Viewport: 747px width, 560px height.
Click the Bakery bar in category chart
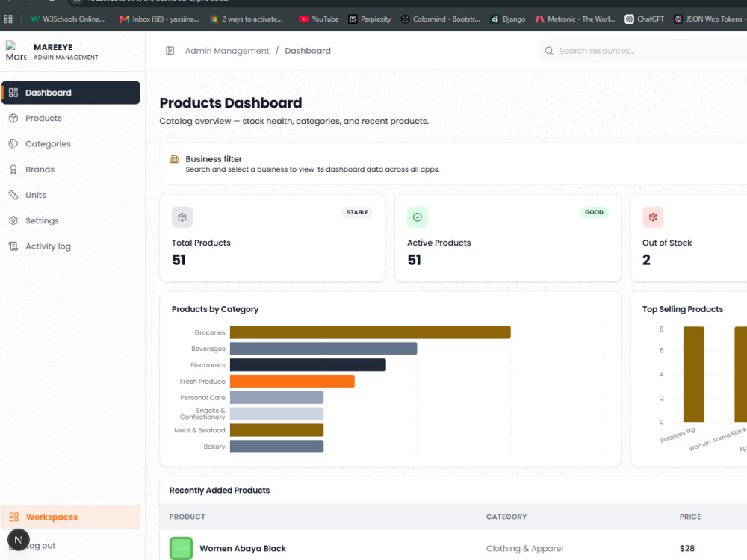click(x=277, y=447)
